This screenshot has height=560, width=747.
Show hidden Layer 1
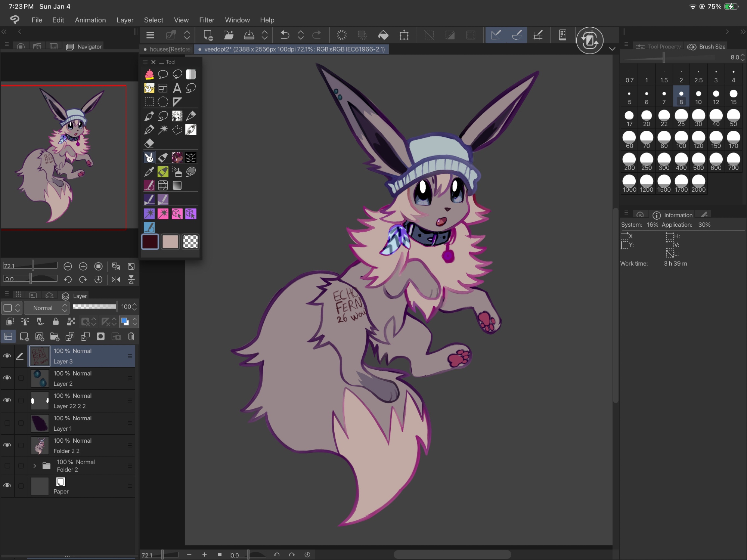point(7,423)
